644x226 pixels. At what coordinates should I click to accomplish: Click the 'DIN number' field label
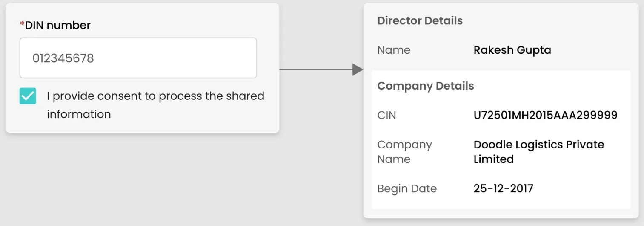pyautogui.click(x=58, y=26)
